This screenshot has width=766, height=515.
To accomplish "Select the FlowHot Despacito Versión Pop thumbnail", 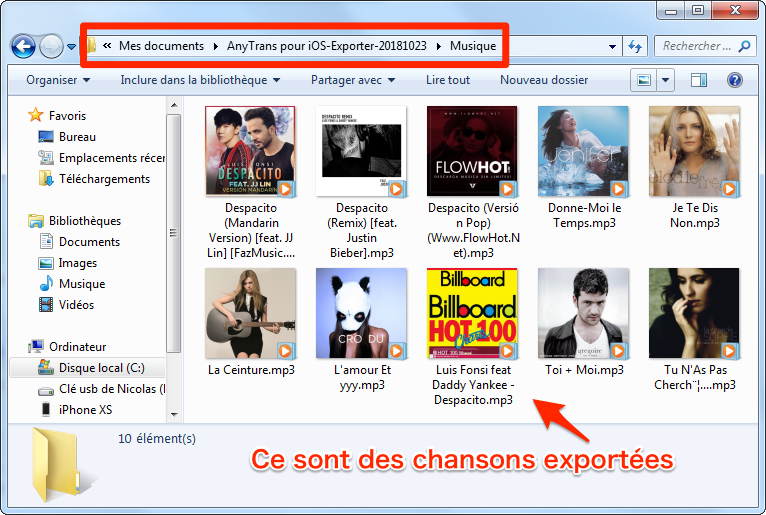I will click(x=472, y=151).
